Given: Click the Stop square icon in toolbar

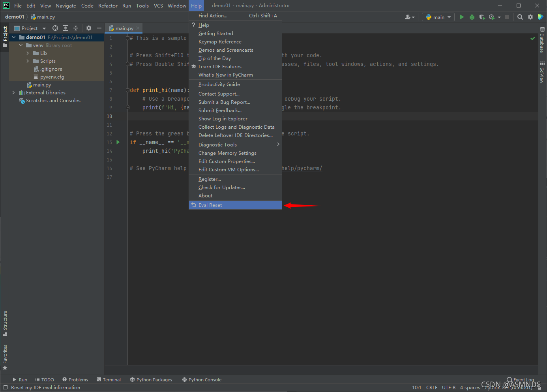Looking at the screenshot, I should [x=507, y=17].
